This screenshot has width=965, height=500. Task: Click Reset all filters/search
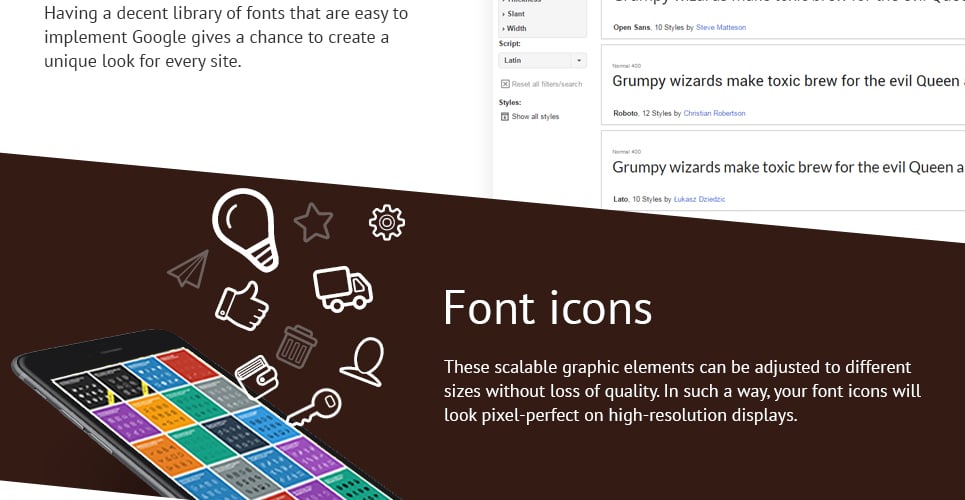547,84
